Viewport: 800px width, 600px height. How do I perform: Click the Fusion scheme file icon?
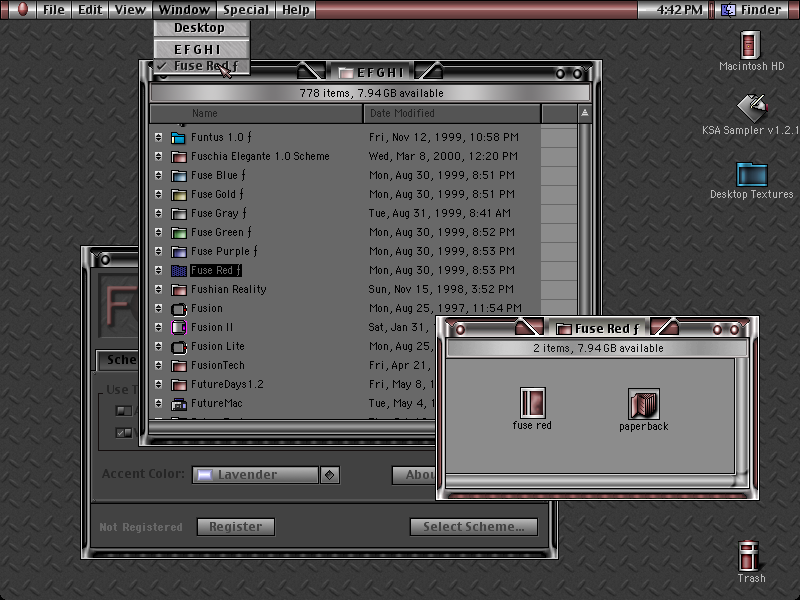[x=178, y=309]
